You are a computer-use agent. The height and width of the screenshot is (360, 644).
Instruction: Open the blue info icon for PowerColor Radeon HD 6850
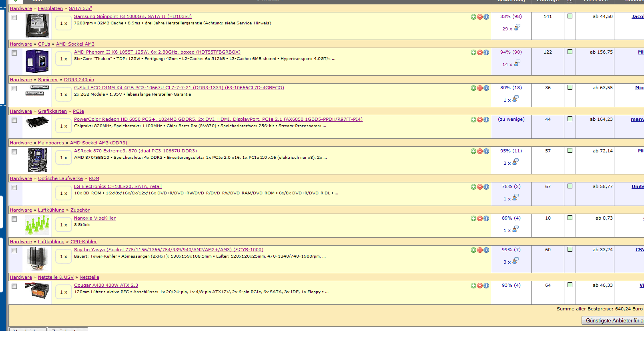click(x=486, y=120)
